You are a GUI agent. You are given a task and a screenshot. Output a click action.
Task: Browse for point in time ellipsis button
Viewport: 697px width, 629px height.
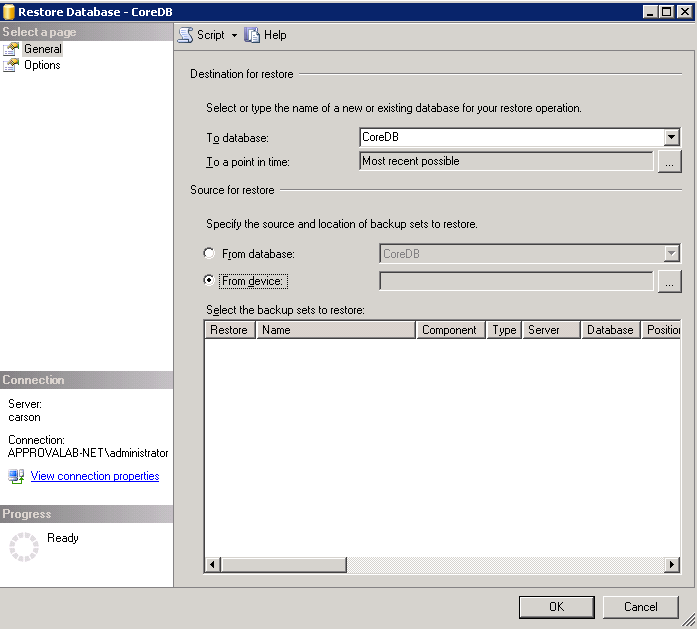(669, 161)
